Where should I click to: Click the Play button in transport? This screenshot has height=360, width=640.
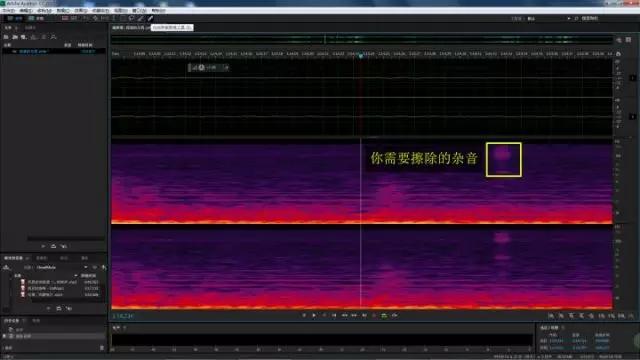point(314,315)
